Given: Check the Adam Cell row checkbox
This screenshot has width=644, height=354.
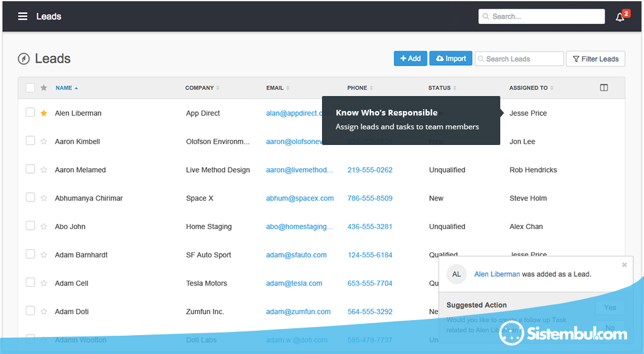Looking at the screenshot, I should point(30,282).
